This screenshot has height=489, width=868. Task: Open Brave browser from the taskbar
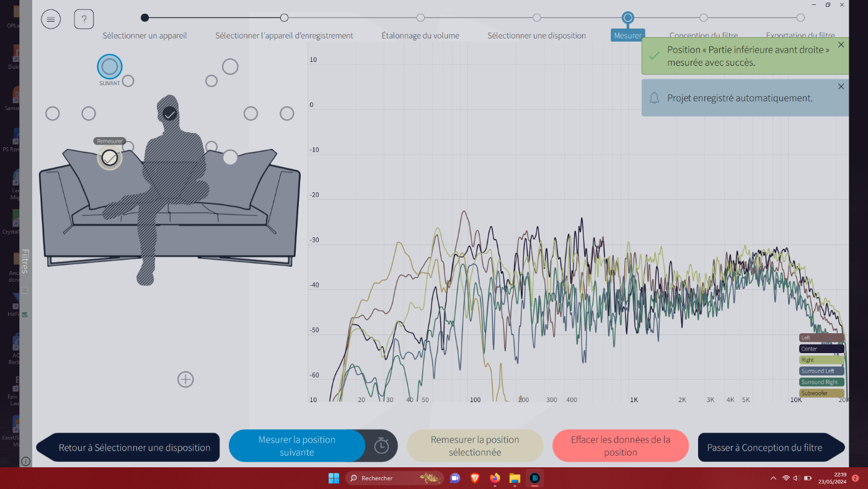click(474, 478)
